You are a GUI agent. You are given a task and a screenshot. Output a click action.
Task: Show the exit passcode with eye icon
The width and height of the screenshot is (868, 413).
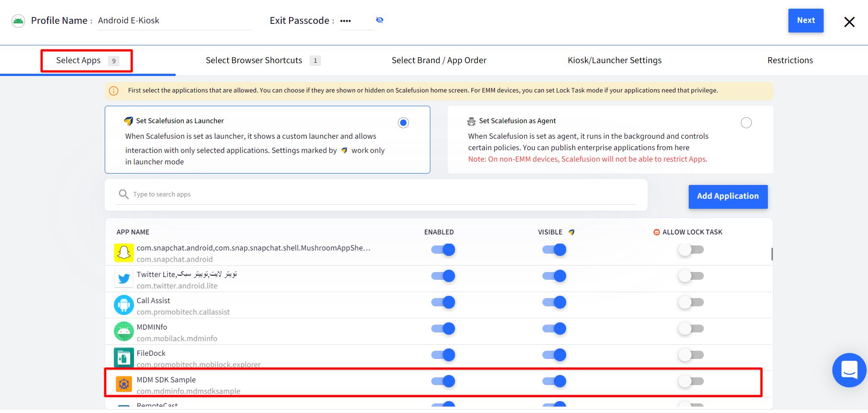380,20
